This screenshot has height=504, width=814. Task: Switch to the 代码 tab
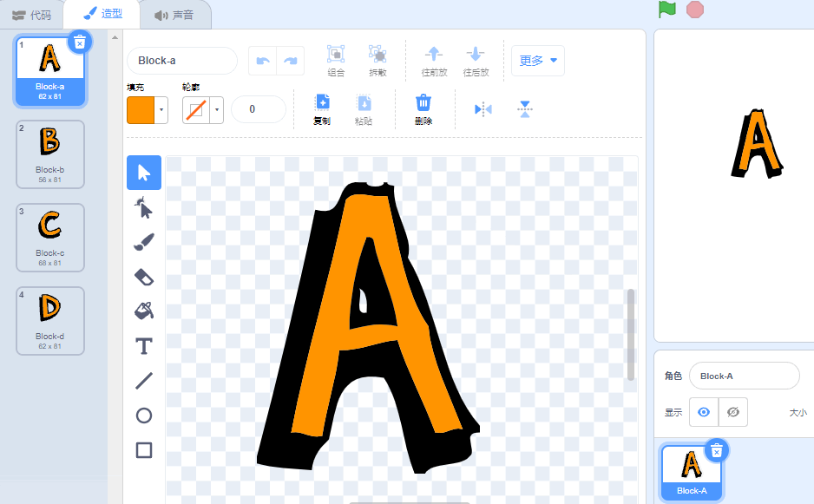(x=31, y=15)
